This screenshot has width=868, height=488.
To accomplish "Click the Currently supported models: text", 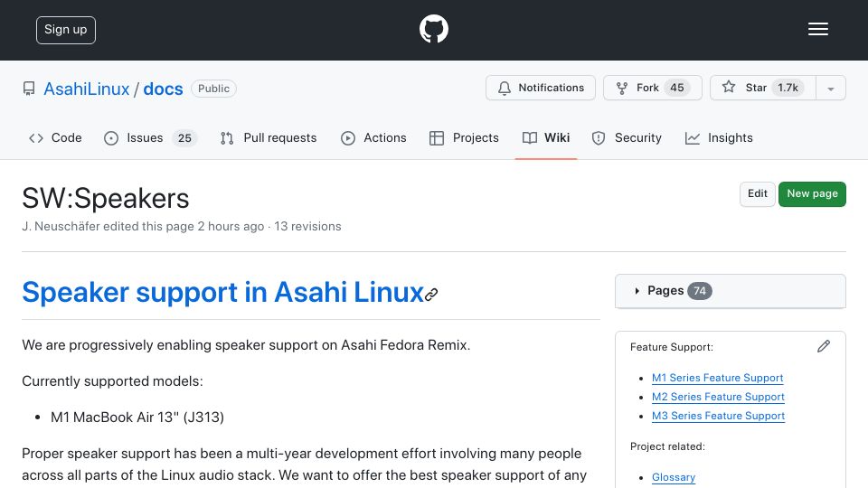I will (112, 381).
